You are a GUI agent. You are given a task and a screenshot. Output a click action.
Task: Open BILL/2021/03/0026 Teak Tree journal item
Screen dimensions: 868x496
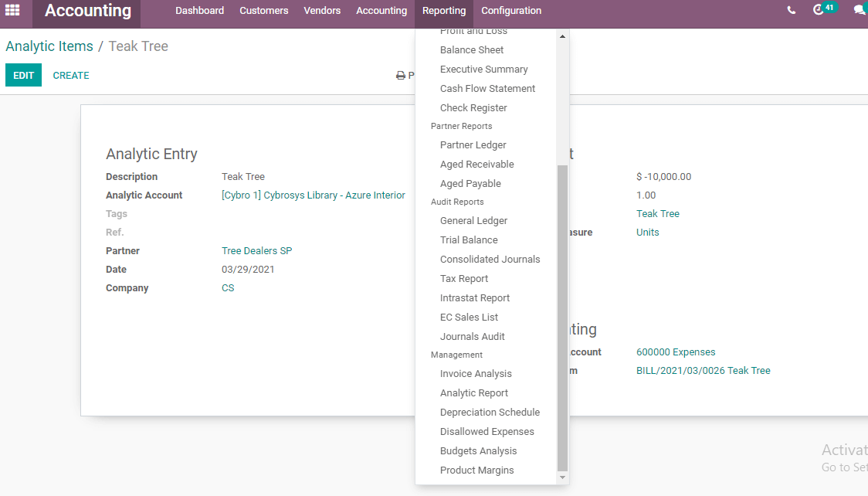pos(703,371)
